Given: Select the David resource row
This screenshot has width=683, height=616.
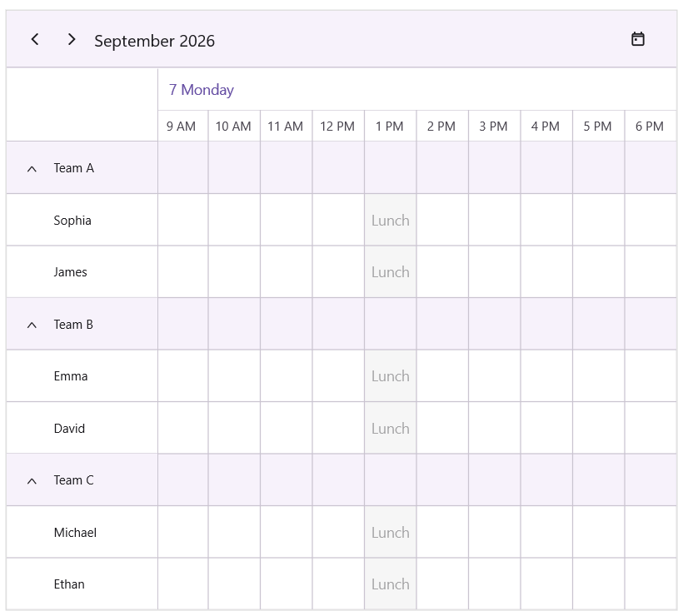Looking at the screenshot, I should [x=82, y=428].
